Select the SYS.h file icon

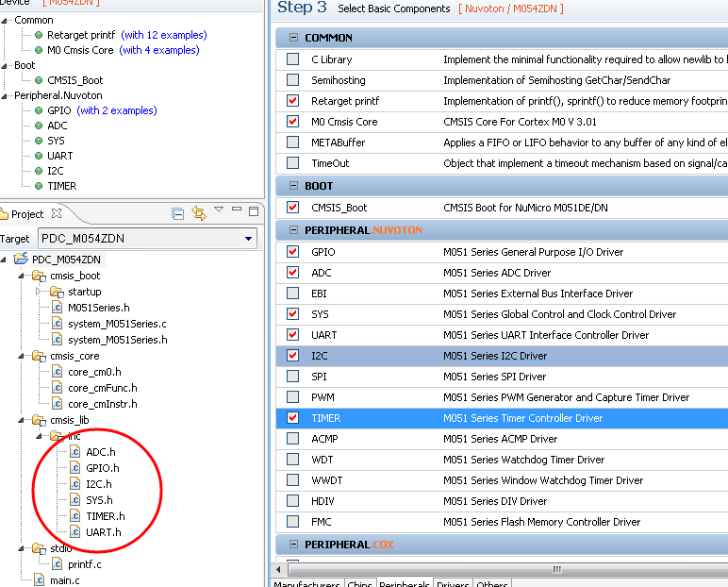(x=74, y=500)
